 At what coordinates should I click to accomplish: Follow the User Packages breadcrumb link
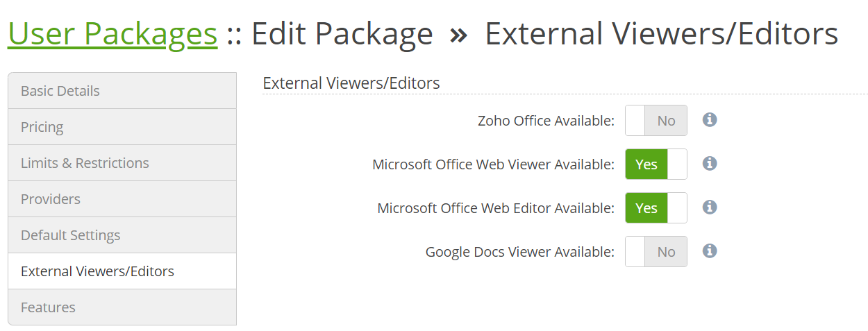pos(112,33)
